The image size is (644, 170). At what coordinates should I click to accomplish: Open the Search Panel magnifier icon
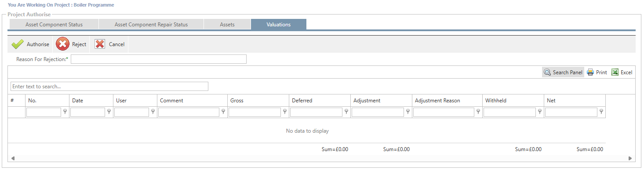(x=547, y=72)
